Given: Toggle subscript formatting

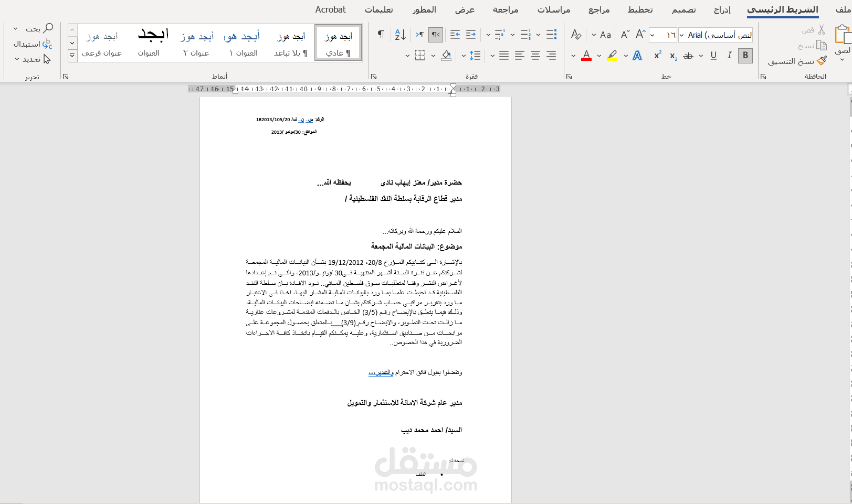Looking at the screenshot, I should coord(673,56).
